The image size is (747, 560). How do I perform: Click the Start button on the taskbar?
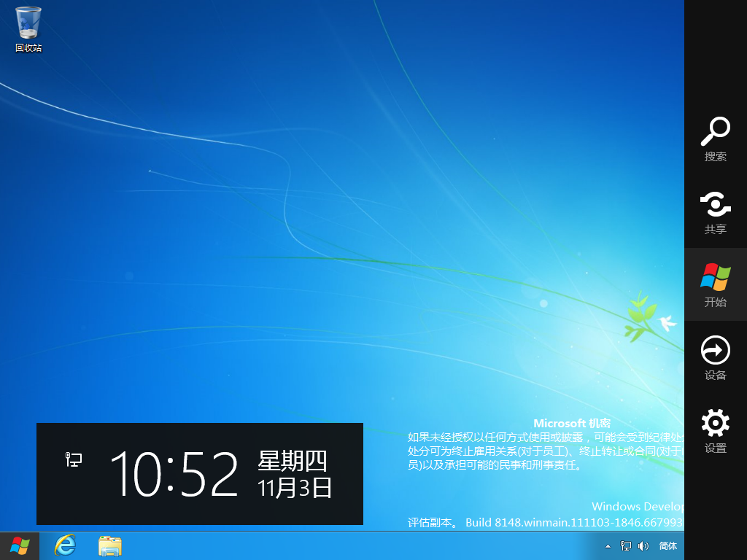click(x=20, y=545)
